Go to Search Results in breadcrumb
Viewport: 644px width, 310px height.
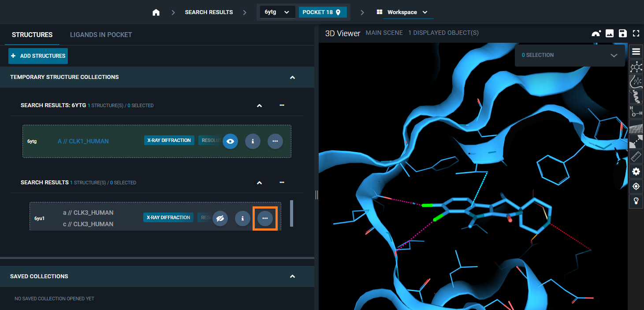tap(209, 12)
